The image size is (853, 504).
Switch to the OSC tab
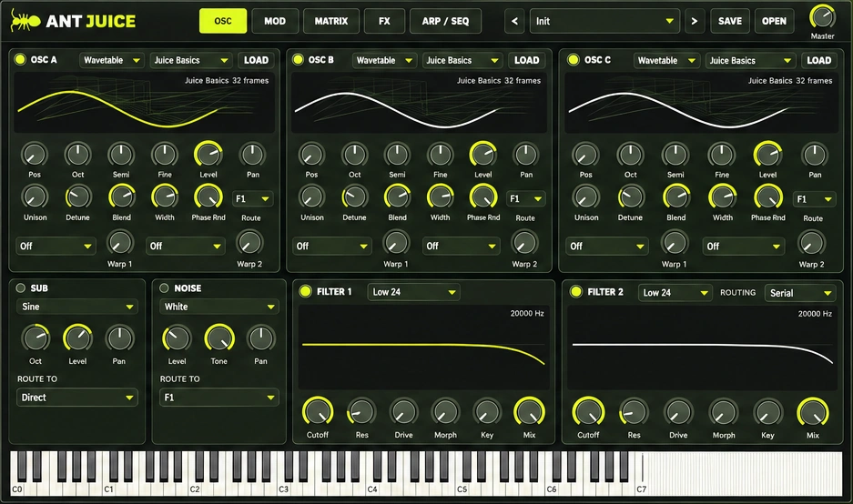(x=223, y=21)
